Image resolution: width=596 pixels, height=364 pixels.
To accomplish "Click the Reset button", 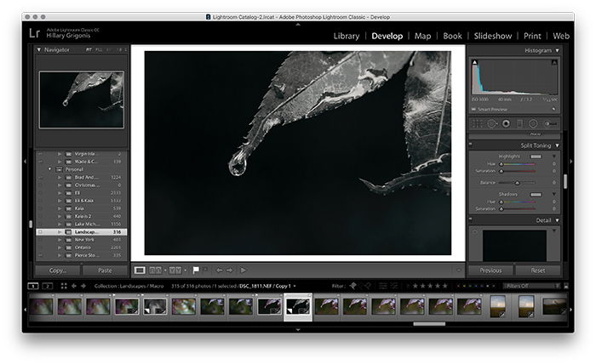I will (x=538, y=270).
